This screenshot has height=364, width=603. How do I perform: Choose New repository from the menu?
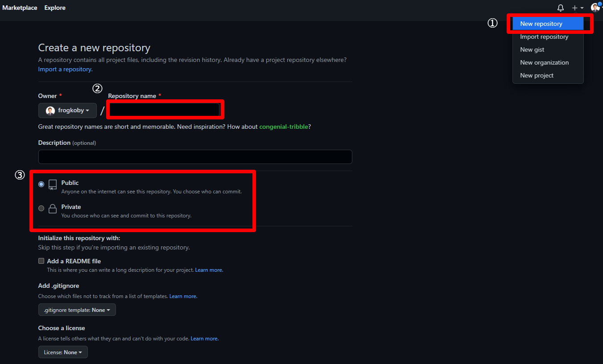coord(548,24)
